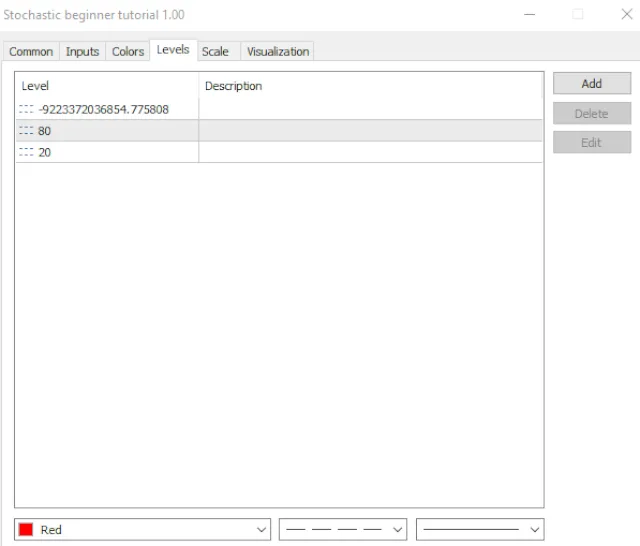Click the Description column header
This screenshot has width=640, height=546.
(x=370, y=86)
